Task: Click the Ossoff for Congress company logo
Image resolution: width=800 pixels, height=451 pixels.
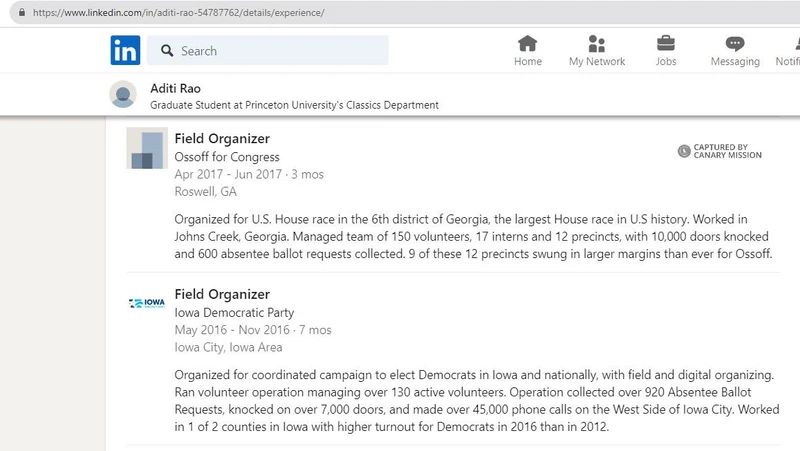Action: [146, 149]
